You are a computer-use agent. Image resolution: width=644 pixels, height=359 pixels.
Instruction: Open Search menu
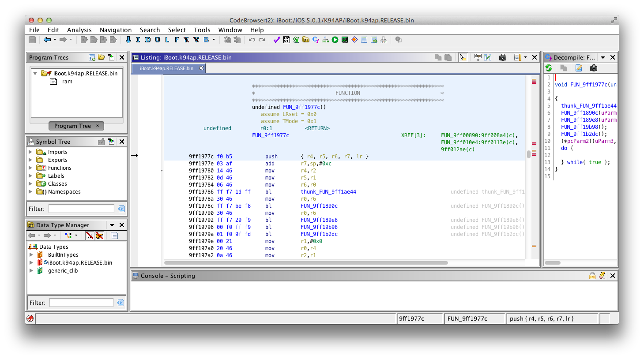point(150,30)
